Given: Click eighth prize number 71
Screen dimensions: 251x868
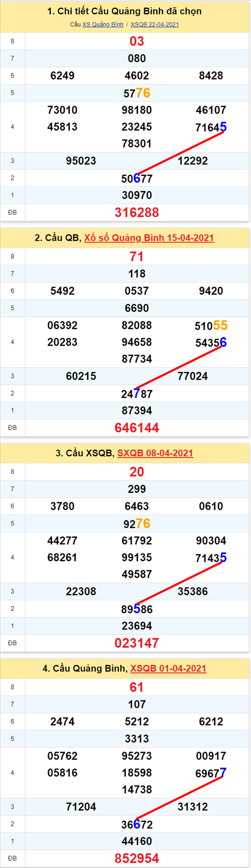Looking at the screenshot, I should pos(137,257).
